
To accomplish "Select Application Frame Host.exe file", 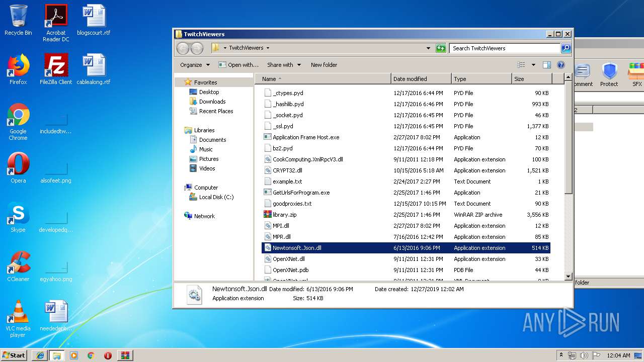I will (407, 137).
